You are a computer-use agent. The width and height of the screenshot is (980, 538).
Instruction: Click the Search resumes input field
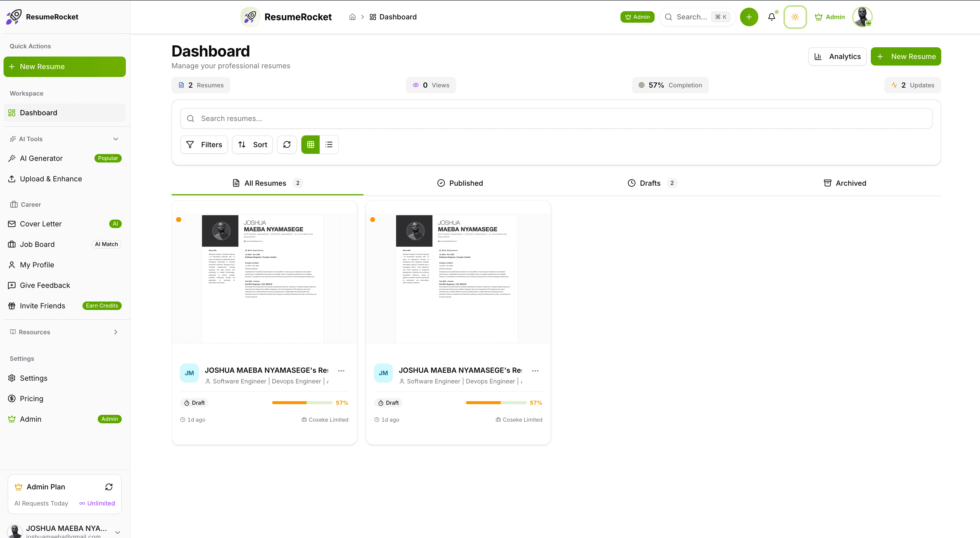coord(556,118)
